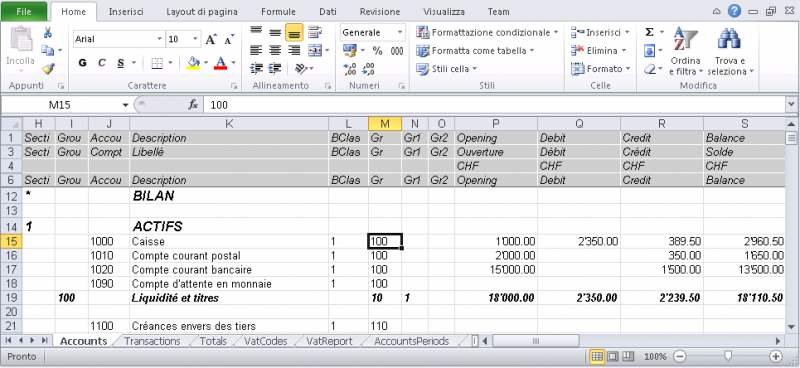
Task: Toggle highlighted bottom vertical alignment
Action: 294,33
